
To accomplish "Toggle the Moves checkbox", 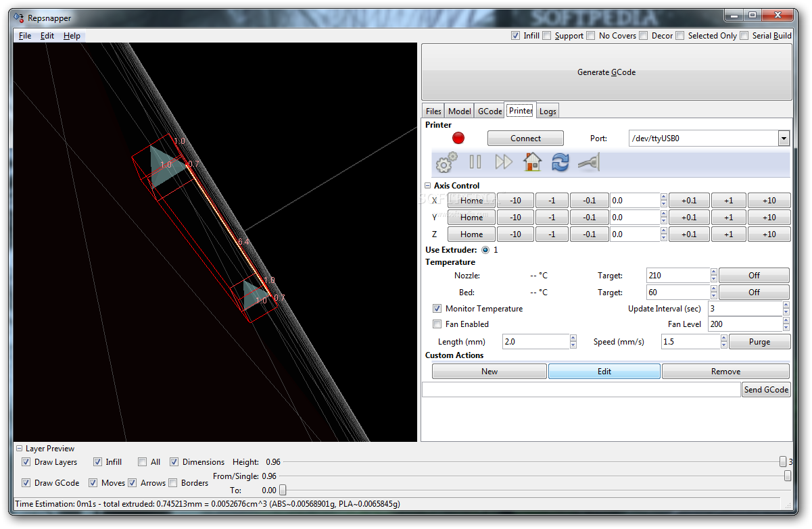I will click(93, 482).
